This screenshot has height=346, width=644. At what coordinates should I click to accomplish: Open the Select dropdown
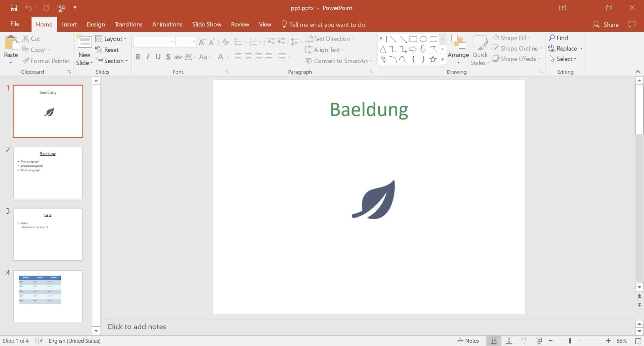point(563,59)
